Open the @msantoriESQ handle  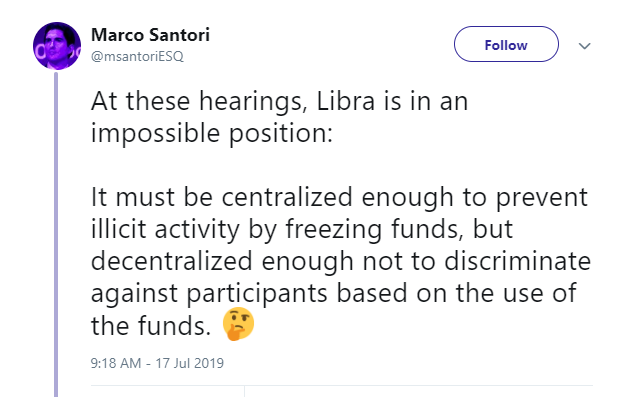[137, 56]
